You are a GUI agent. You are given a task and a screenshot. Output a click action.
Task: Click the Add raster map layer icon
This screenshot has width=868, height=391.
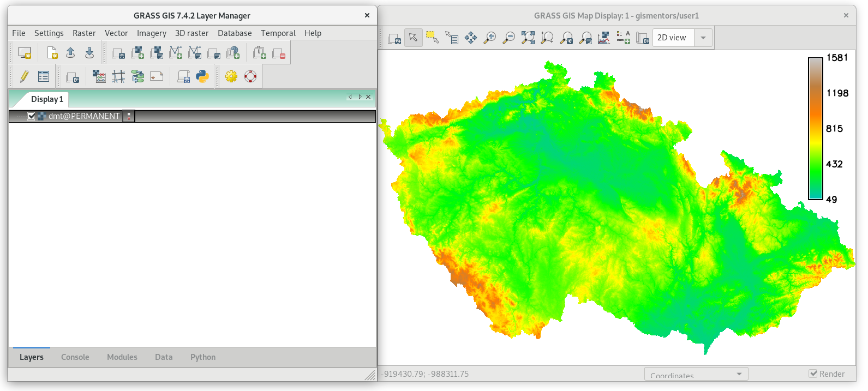[137, 53]
